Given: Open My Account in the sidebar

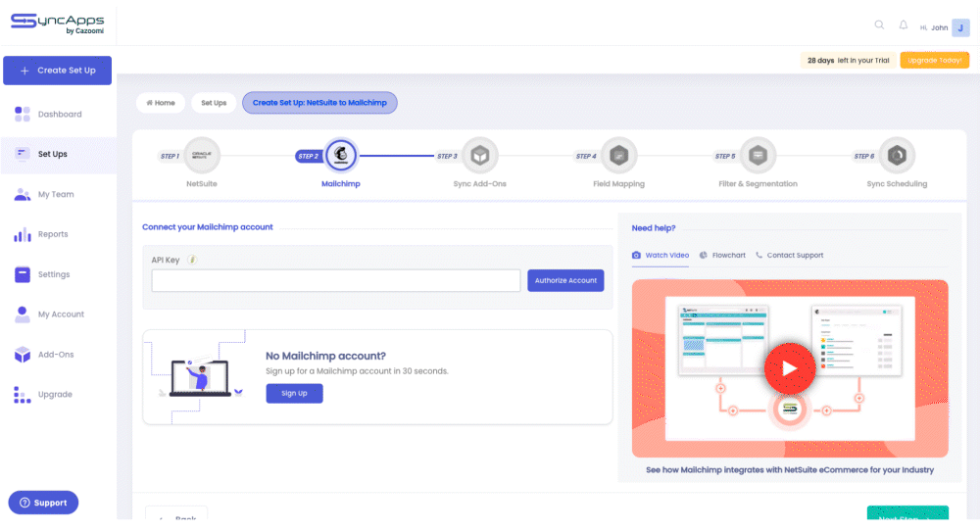Looking at the screenshot, I should 61,314.
